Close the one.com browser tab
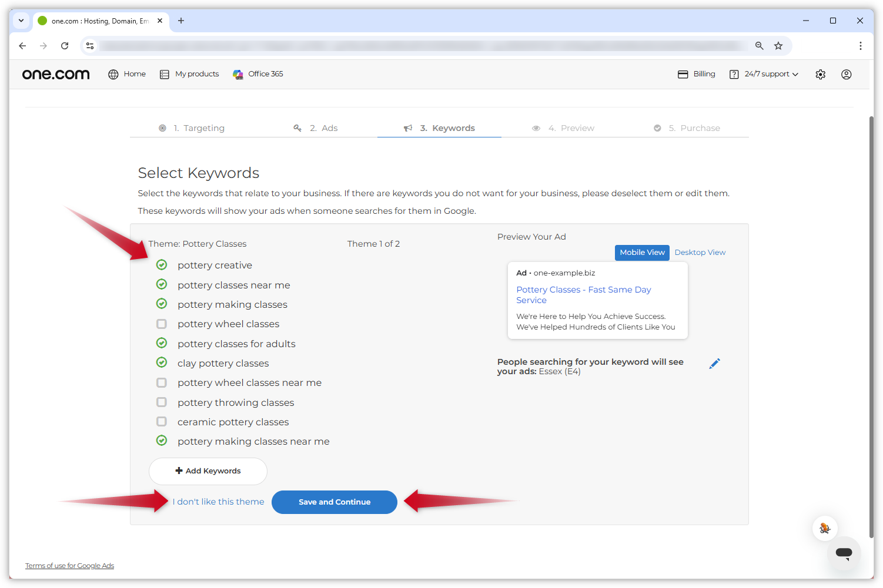Viewport: 883px width, 588px height. [x=160, y=21]
